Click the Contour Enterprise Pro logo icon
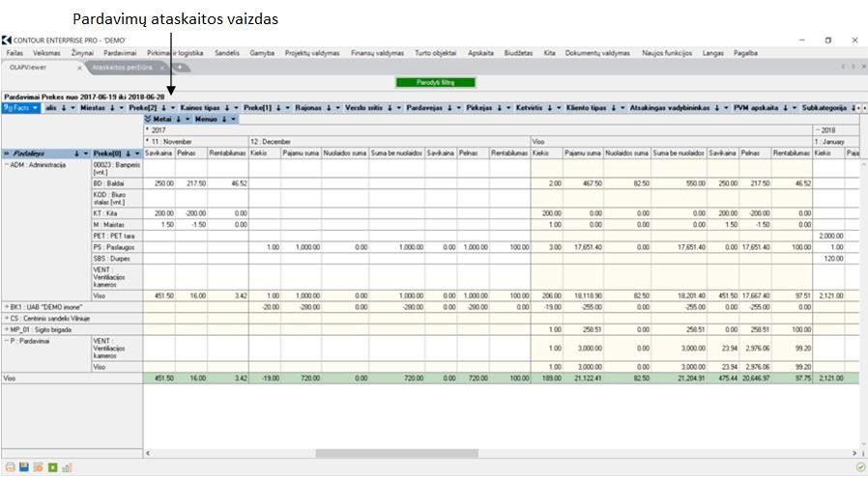This screenshot has height=477, width=868. (x=7, y=41)
